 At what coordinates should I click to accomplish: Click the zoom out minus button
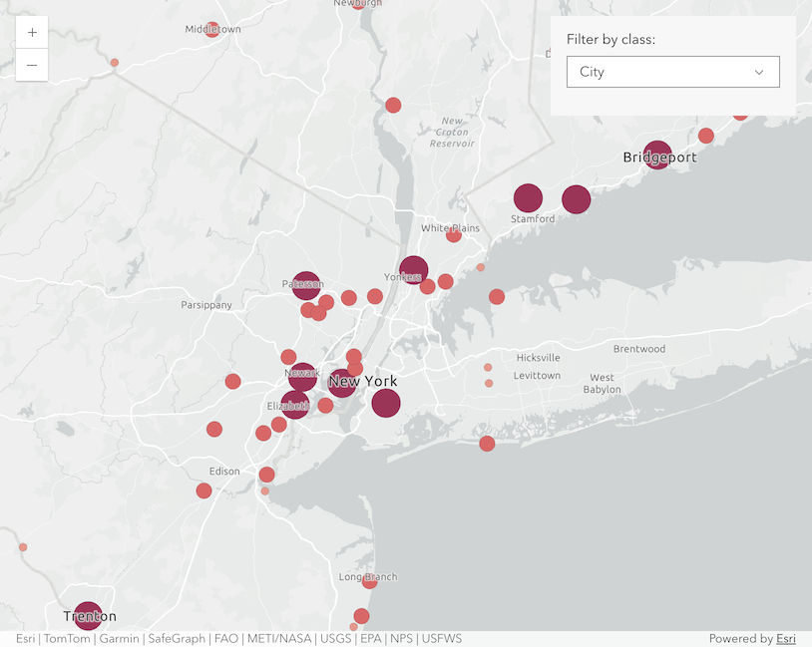pyautogui.click(x=31, y=66)
